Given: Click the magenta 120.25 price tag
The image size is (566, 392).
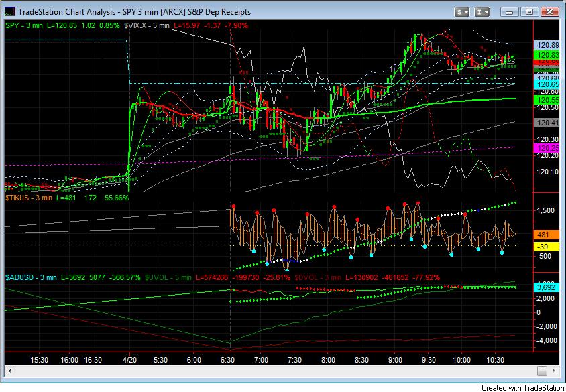Looking at the screenshot, I should tap(547, 148).
